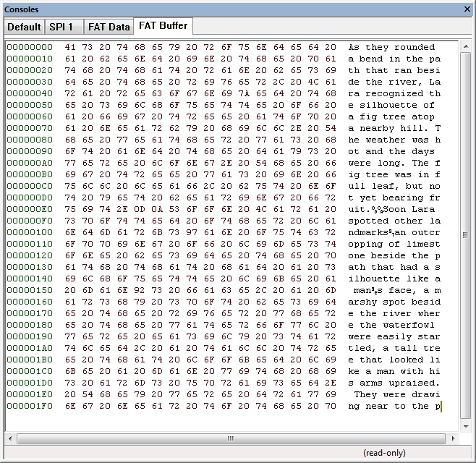
Task: Click vertical scrollbar down arrow
Action: (466, 427)
